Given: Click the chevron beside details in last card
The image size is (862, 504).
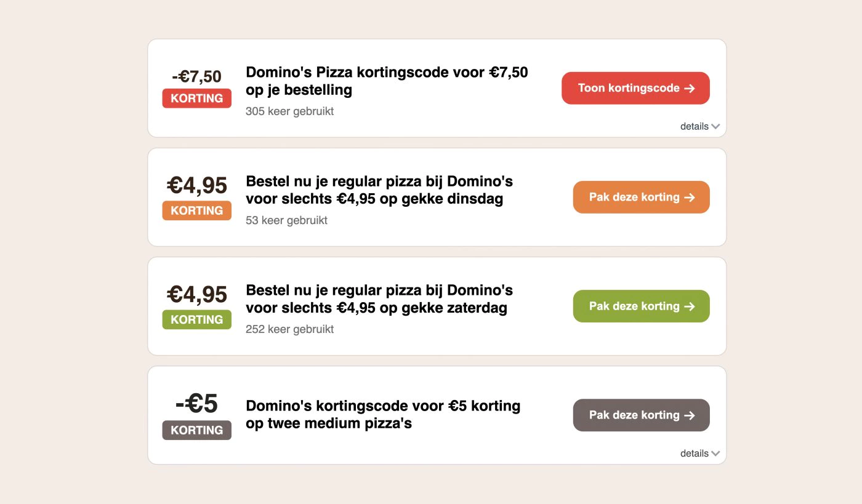Looking at the screenshot, I should coord(715,454).
